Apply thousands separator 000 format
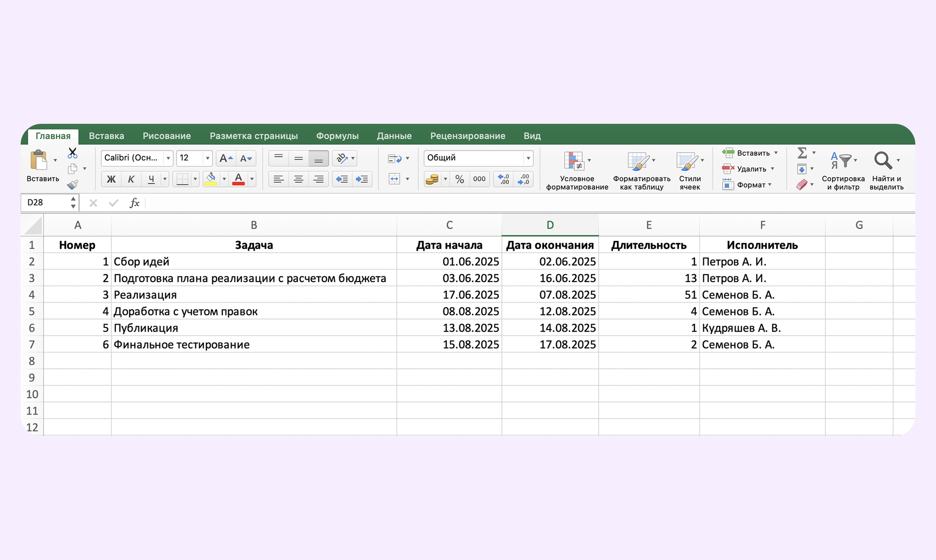This screenshot has width=936, height=560. 479,179
